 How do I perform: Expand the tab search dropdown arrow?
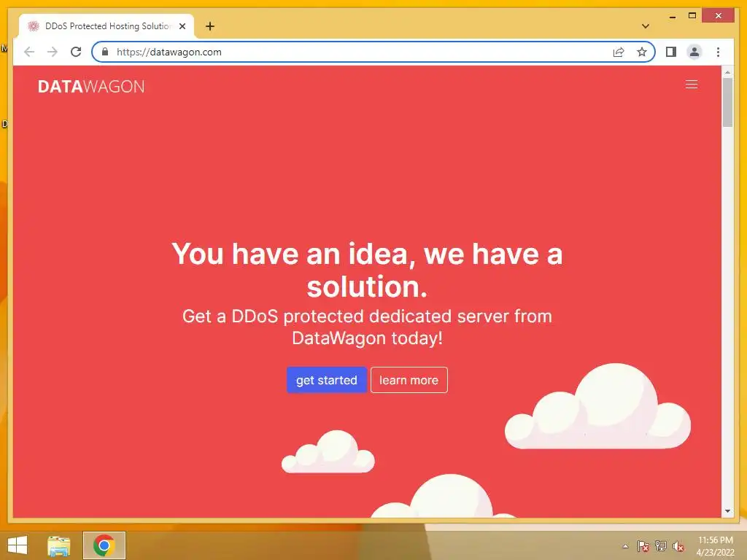tap(646, 26)
